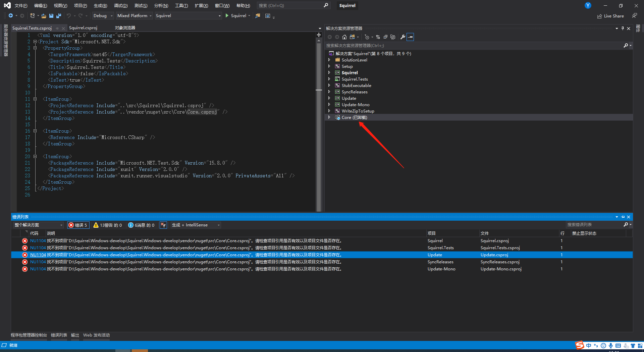This screenshot has height=352, width=644.
Task: Start debugging with the Squirrel play button
Action: pos(236,15)
